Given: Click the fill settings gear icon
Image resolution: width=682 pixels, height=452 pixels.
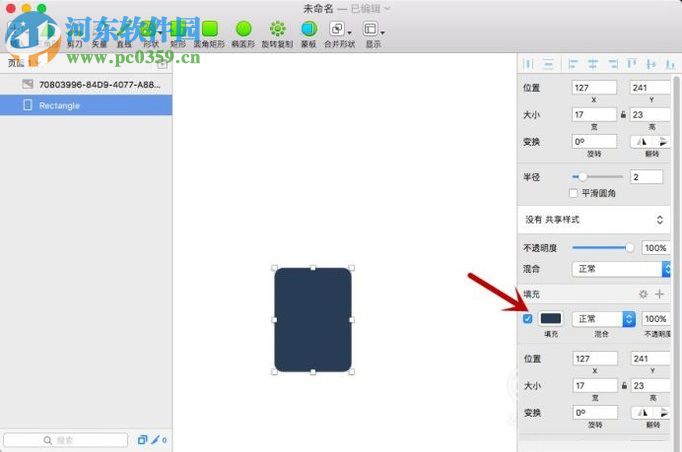Looking at the screenshot, I should tap(643, 294).
